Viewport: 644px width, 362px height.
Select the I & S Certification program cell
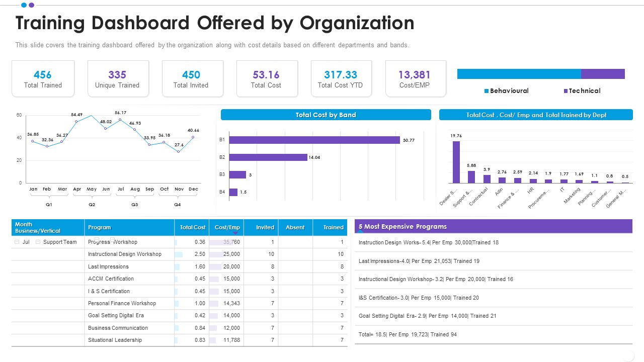click(x=129, y=291)
